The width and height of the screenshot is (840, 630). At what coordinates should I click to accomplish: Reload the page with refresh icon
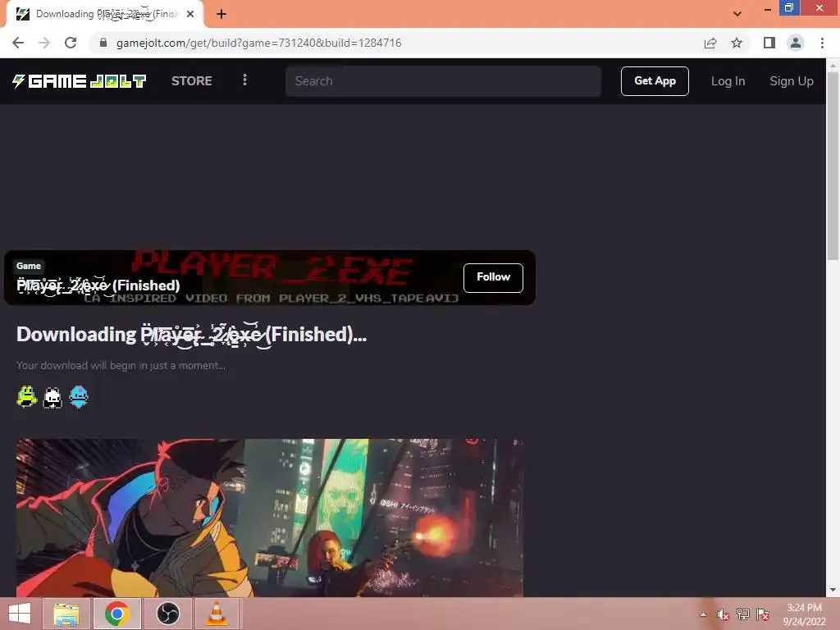(x=71, y=43)
